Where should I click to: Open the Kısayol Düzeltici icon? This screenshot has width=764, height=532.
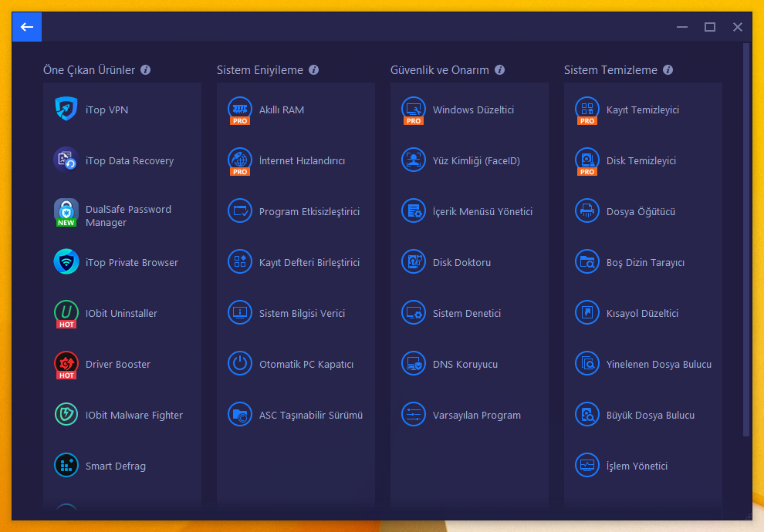(x=587, y=313)
